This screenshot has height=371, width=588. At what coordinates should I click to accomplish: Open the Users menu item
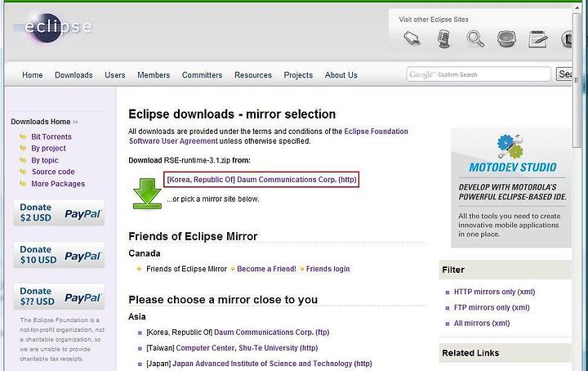pyautogui.click(x=115, y=75)
